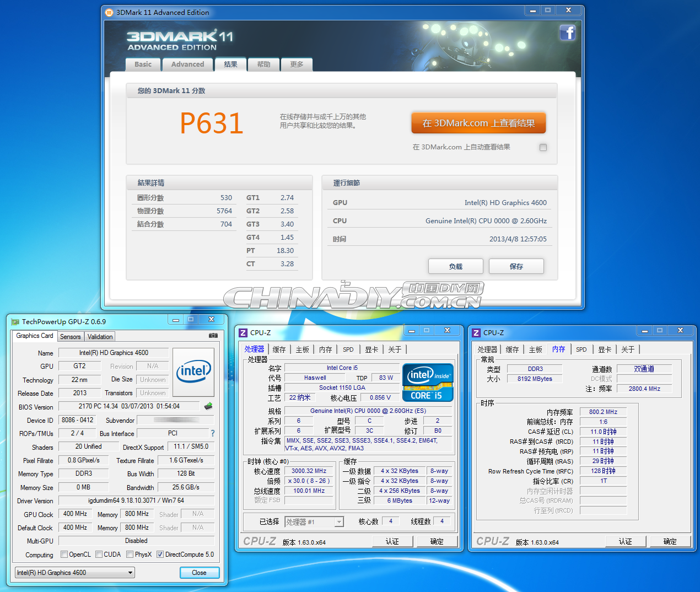Image resolution: width=700 pixels, height=592 pixels.
Task: Click the Facebook share icon in 3DMark 11
Action: (x=568, y=33)
